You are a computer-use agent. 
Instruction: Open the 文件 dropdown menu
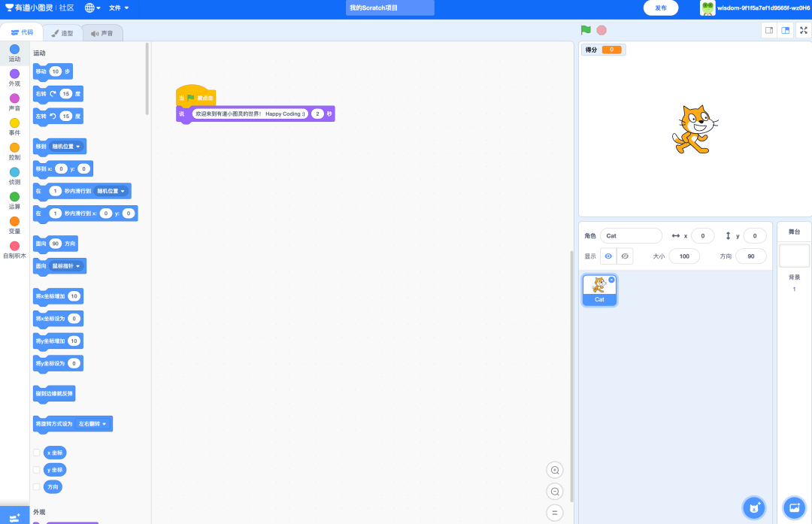(119, 8)
